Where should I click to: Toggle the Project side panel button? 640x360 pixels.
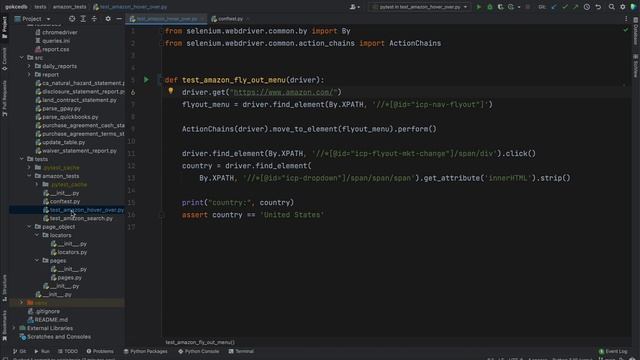pyautogui.click(x=4, y=27)
